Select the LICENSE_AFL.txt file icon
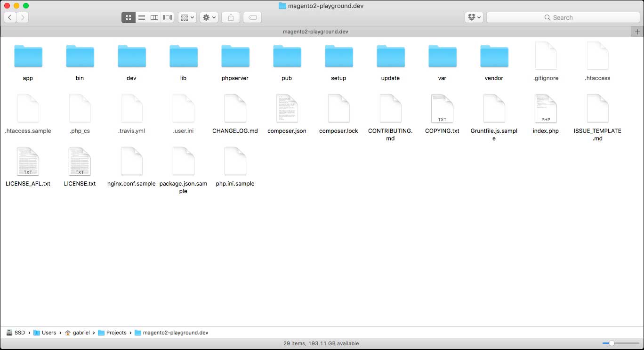 [x=28, y=161]
